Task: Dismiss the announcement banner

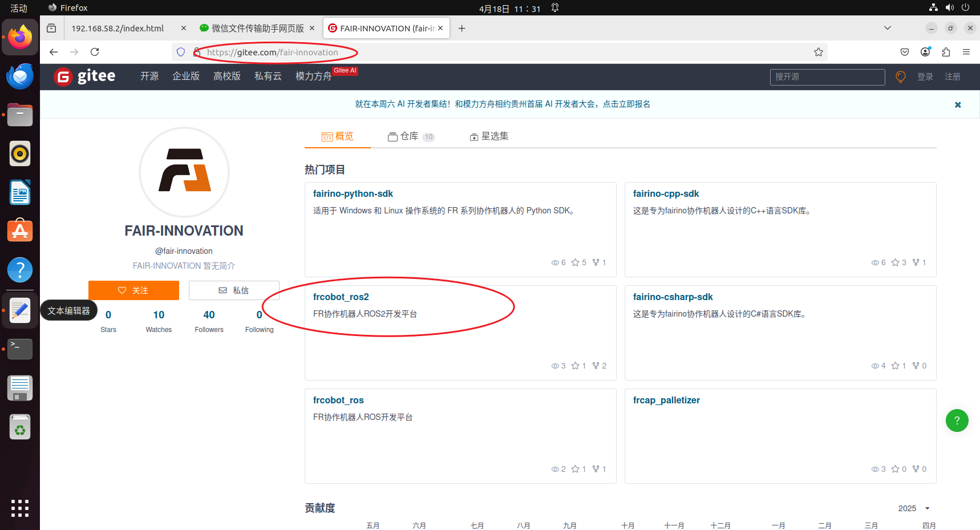Action: (958, 104)
